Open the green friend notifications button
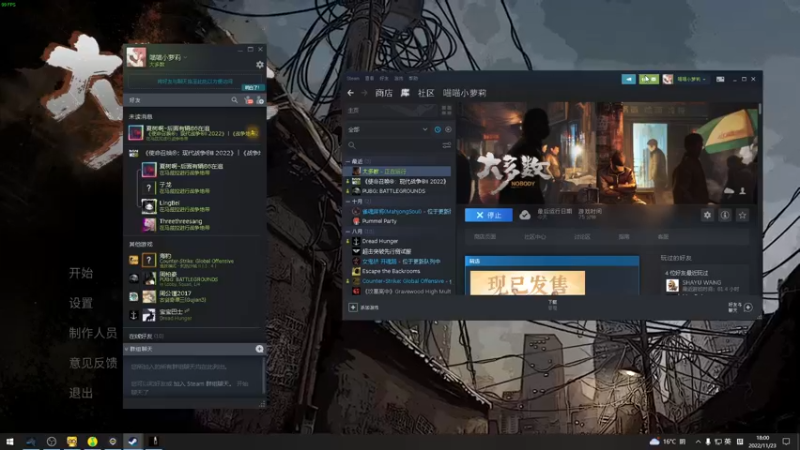Viewport: 800px width, 450px height. [x=648, y=79]
